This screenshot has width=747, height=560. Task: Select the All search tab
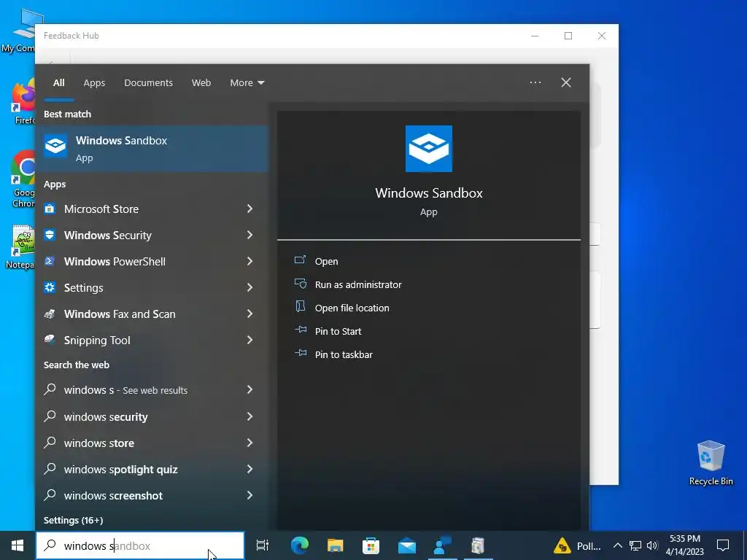click(x=58, y=82)
